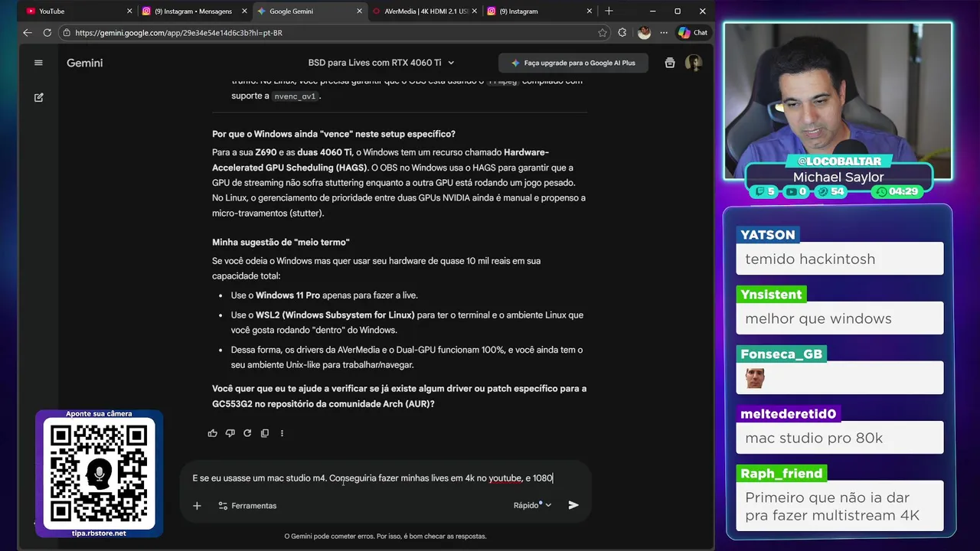The image size is (980, 551).
Task: Click the Raph_friend chat message
Action: pyautogui.click(x=840, y=507)
